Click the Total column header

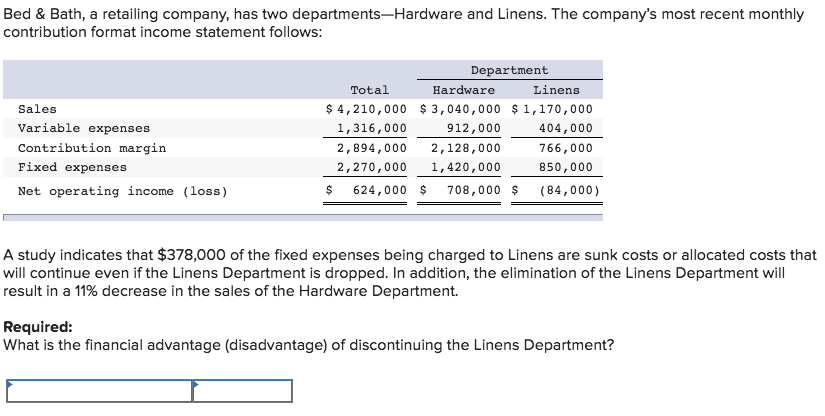click(x=369, y=90)
